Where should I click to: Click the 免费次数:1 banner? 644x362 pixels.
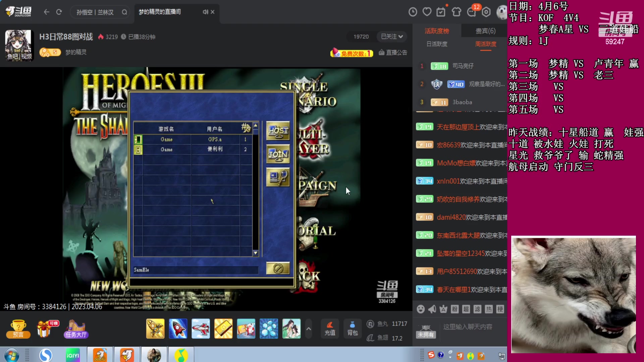pyautogui.click(x=352, y=53)
